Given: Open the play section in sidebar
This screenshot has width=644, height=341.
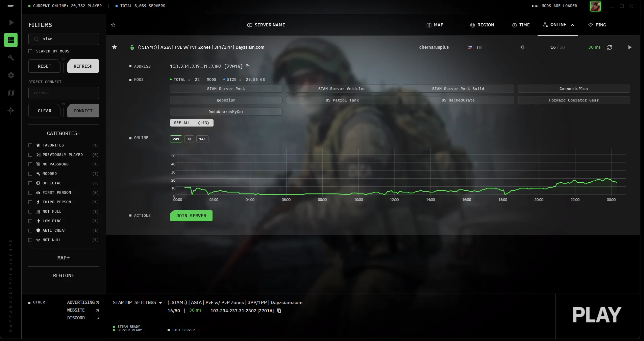Looking at the screenshot, I should click(11, 23).
